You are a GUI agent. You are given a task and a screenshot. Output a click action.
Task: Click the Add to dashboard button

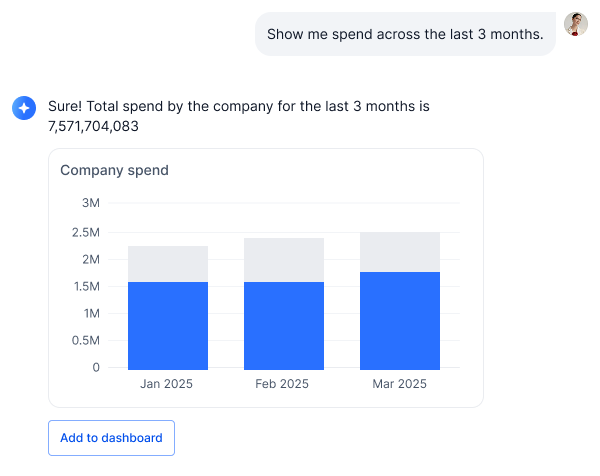(x=111, y=438)
